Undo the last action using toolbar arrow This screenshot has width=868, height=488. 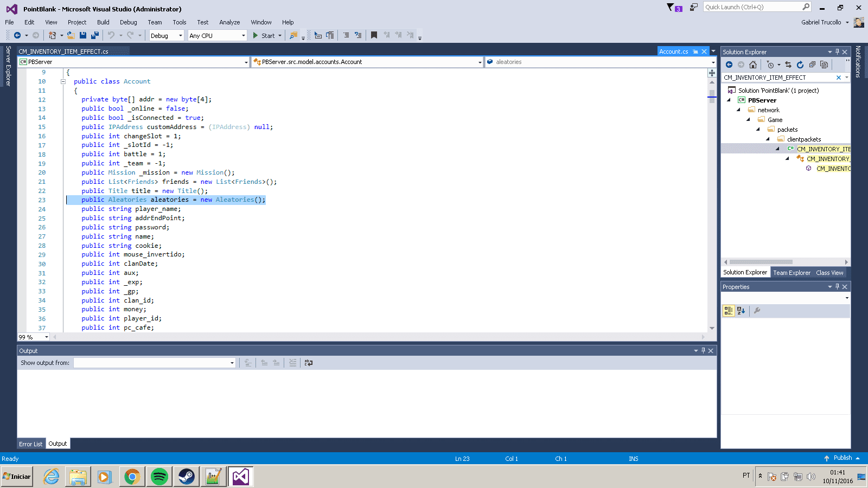pyautogui.click(x=111, y=35)
